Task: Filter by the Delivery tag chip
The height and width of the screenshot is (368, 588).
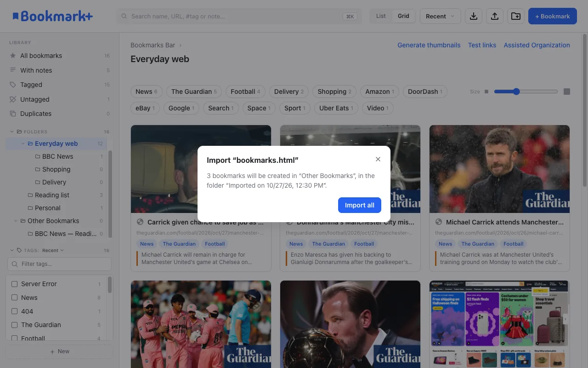Action: point(289,92)
